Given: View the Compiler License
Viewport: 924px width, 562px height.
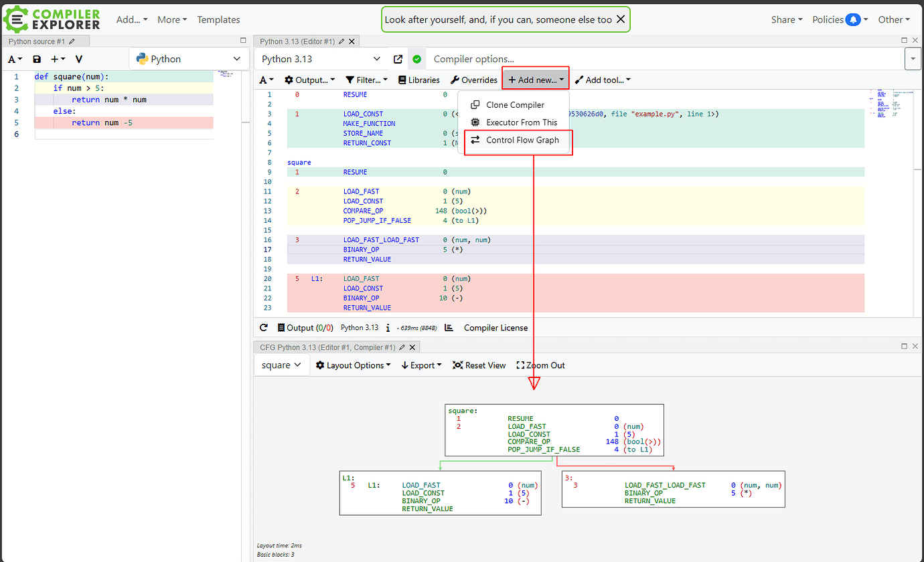Looking at the screenshot, I should (x=495, y=327).
